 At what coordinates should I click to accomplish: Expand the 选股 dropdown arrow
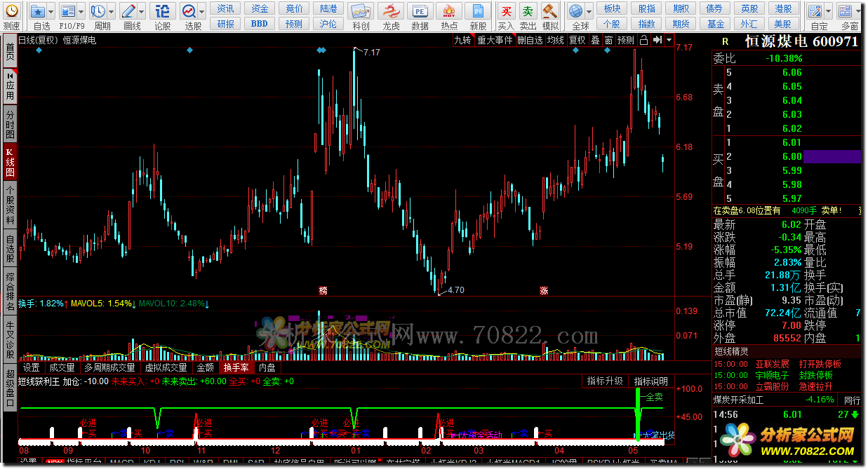pyautogui.click(x=201, y=11)
